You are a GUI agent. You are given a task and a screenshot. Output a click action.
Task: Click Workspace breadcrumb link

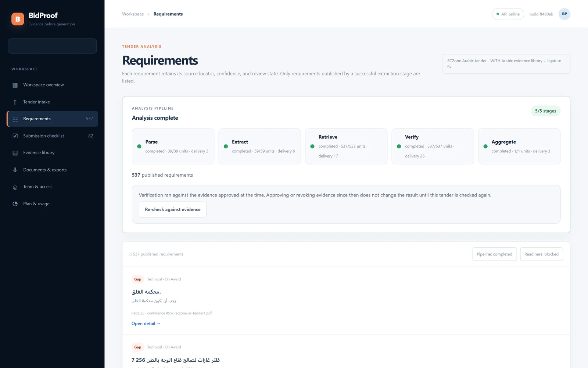point(133,14)
